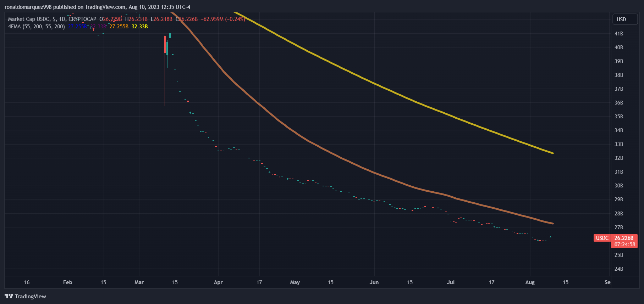Click the 29B price axis label
Viewport: 644px width, 304px height.
619,199
